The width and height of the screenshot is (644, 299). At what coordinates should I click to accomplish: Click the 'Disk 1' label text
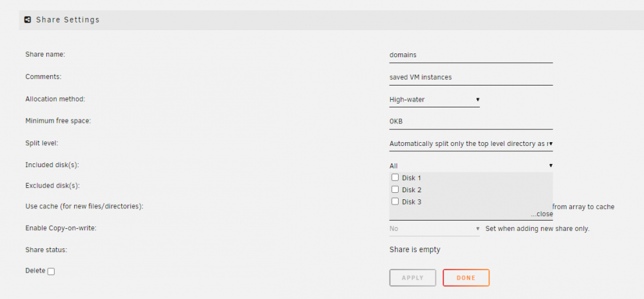(x=412, y=178)
